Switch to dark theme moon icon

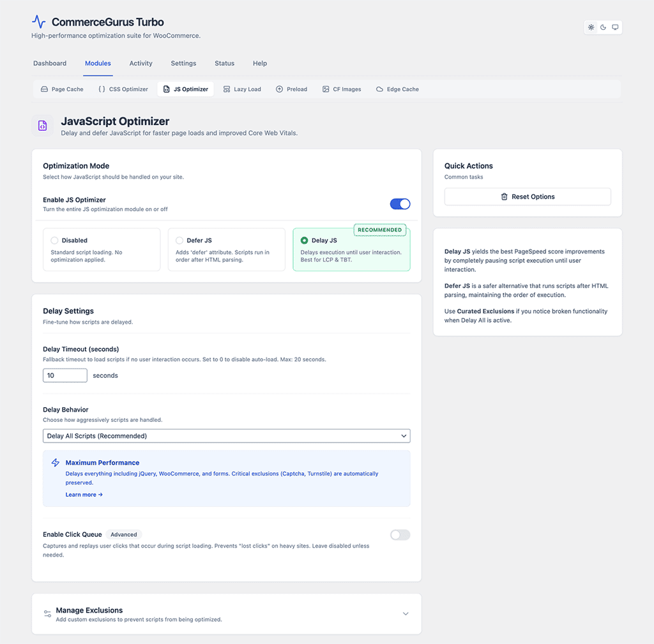(603, 27)
